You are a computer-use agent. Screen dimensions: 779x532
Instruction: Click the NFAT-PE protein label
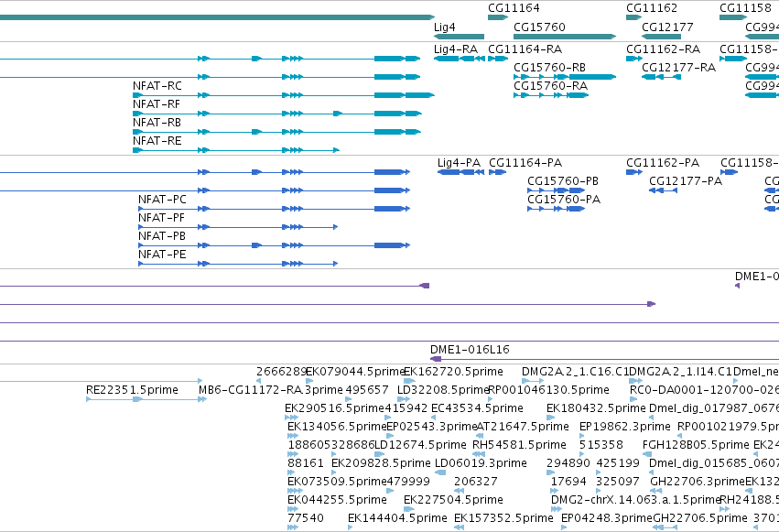point(162,255)
